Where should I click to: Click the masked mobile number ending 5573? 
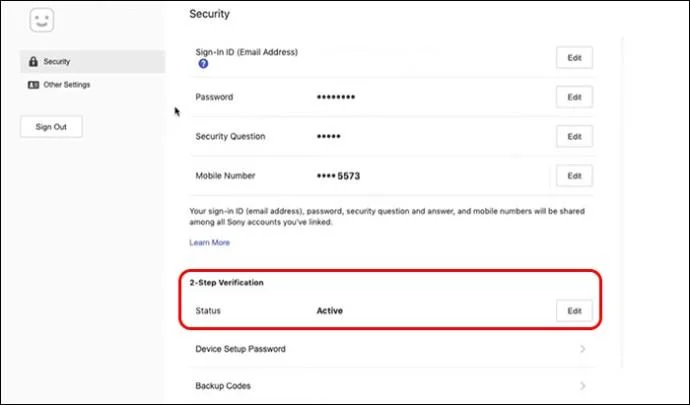coord(338,175)
